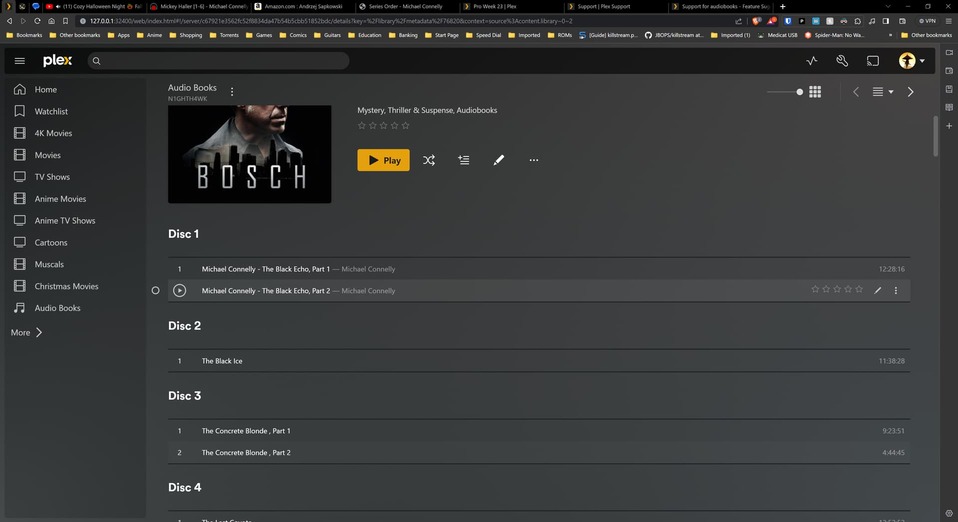958x522 pixels.
Task: Shuffle the album tracks
Action: point(429,160)
